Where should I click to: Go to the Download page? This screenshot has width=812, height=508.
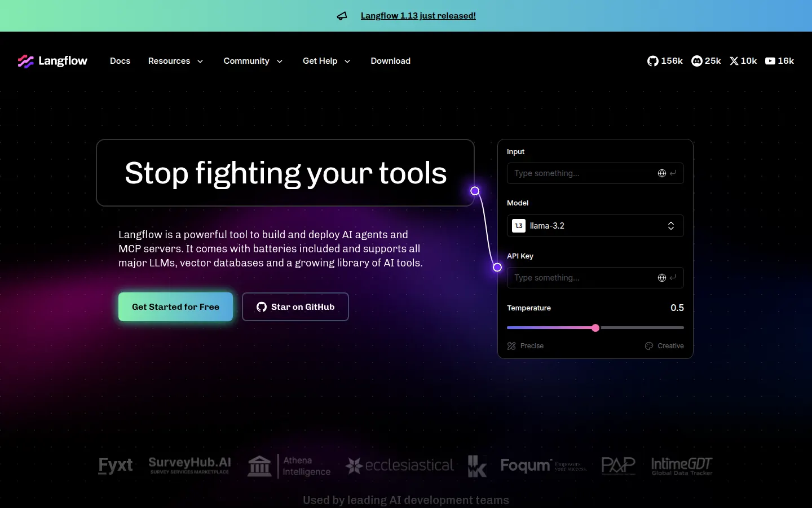coord(391,61)
